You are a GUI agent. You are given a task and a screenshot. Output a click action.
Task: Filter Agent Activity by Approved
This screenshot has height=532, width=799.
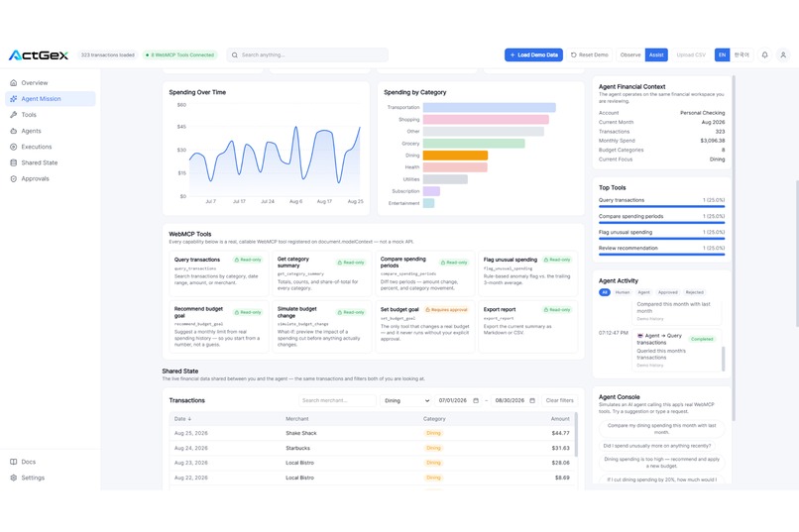click(x=667, y=292)
